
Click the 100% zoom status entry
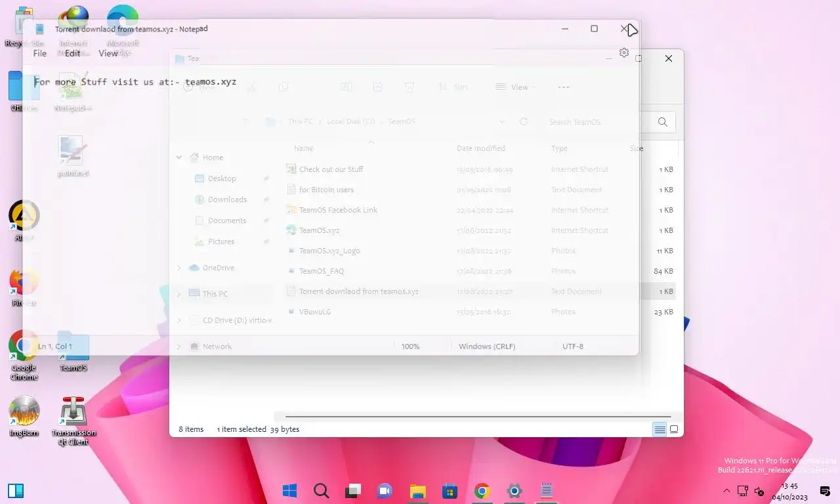click(410, 346)
